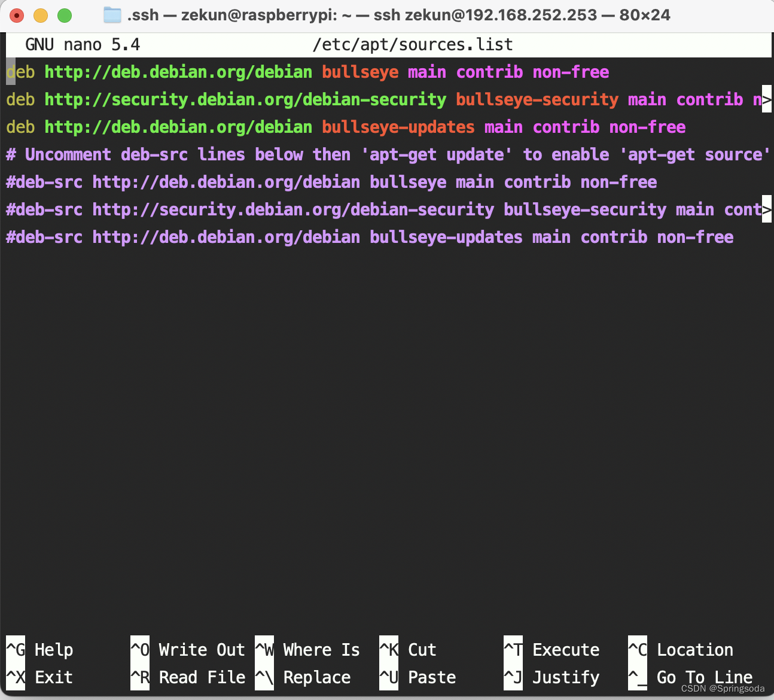Click the ^G Help shortcut key
Viewport: 774px width, 700px height.
[x=16, y=649]
